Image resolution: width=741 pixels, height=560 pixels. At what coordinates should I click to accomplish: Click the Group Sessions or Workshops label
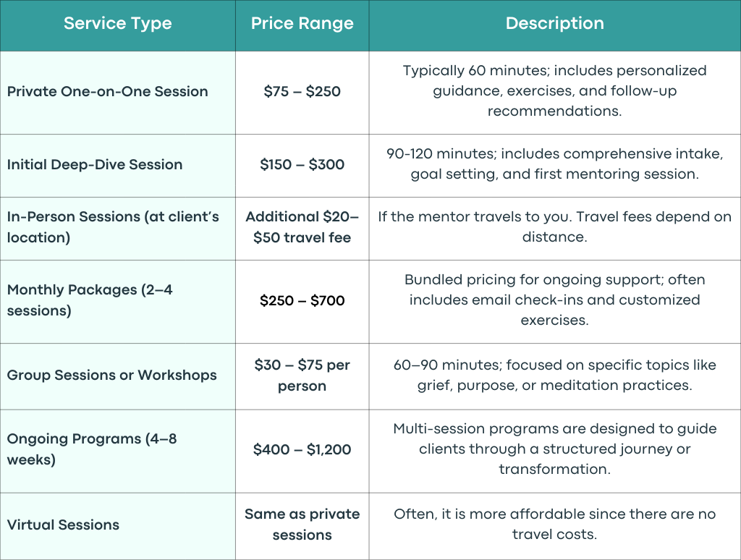coord(111,376)
